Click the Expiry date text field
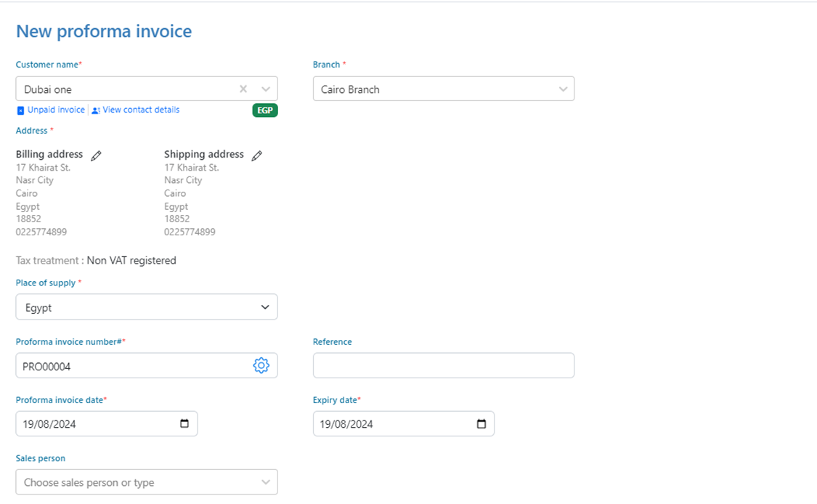This screenshot has width=817, height=504. click(x=392, y=423)
